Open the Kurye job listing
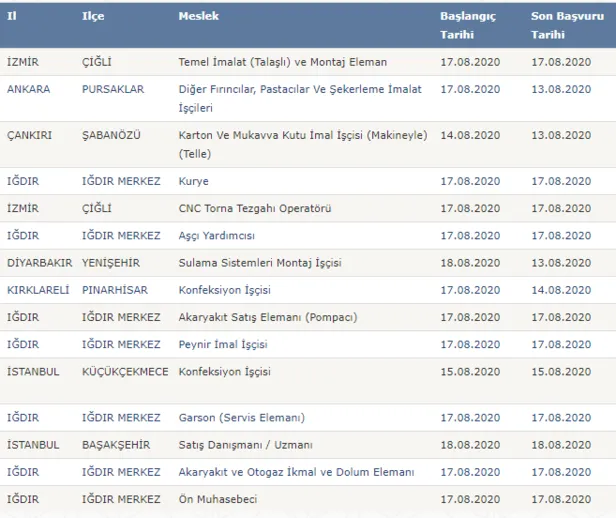616x518 pixels. coord(193,181)
